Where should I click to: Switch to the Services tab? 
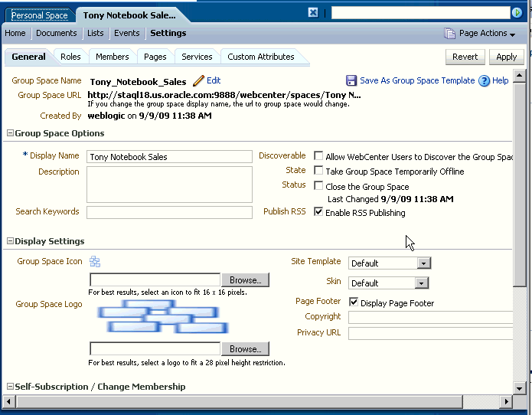pos(197,57)
